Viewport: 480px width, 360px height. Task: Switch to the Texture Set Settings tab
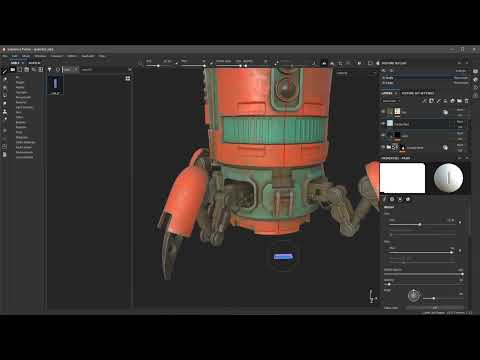tap(418, 93)
